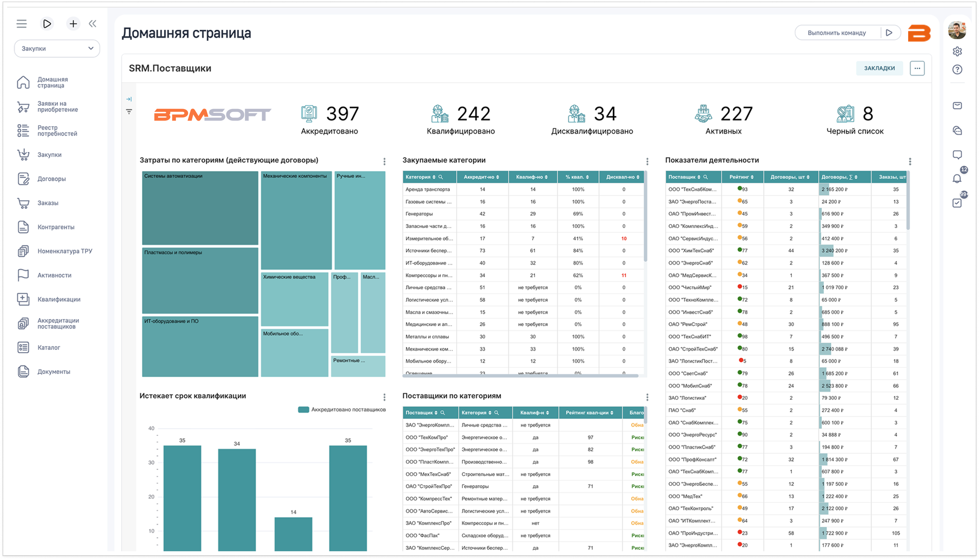Open the ЗАКЛАДКИ bookmarks button

coord(880,68)
